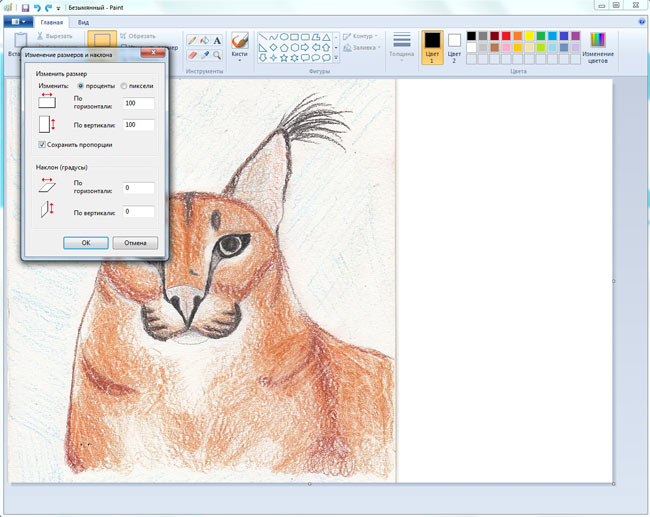Click the Crop (Обрезать) command
The width and height of the screenshot is (650, 517).
(138, 36)
